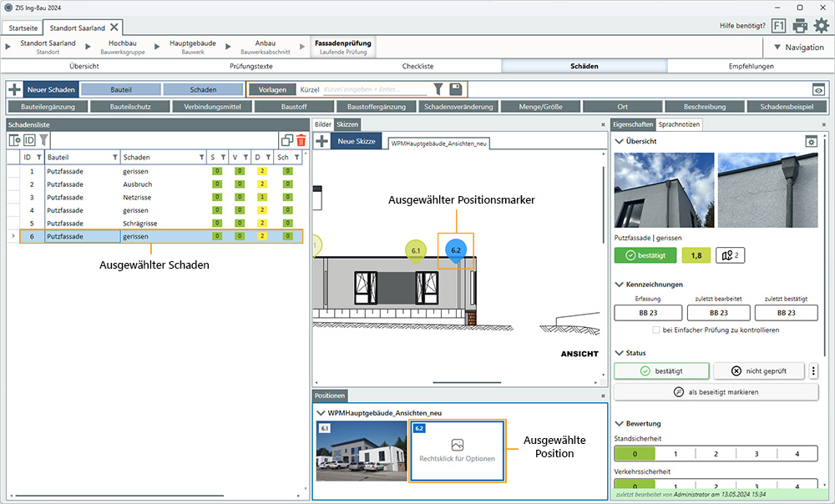
Task: Set status to 'nicht geprüft'
Action: pos(758,371)
